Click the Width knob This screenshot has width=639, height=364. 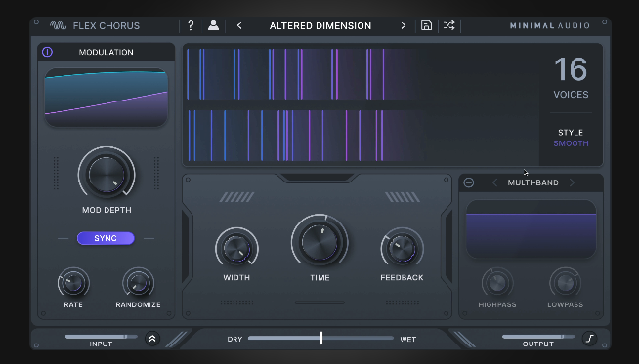[x=236, y=249]
